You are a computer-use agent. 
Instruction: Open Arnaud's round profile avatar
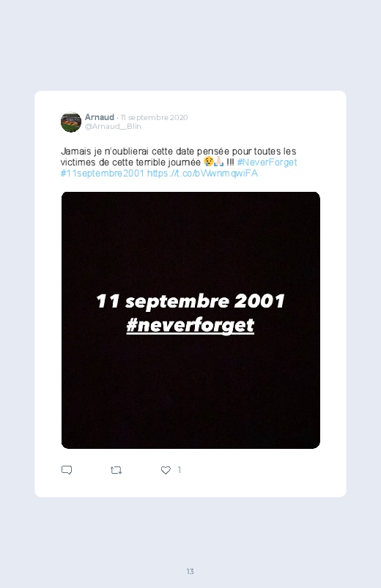coord(71,122)
